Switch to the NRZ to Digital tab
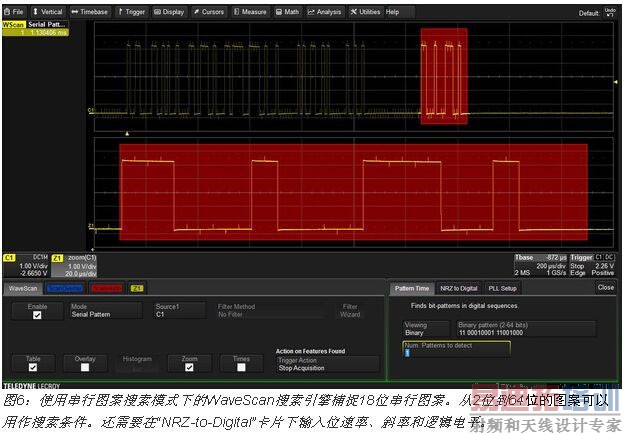Viewport: 624px width, 435px height. pos(458,288)
